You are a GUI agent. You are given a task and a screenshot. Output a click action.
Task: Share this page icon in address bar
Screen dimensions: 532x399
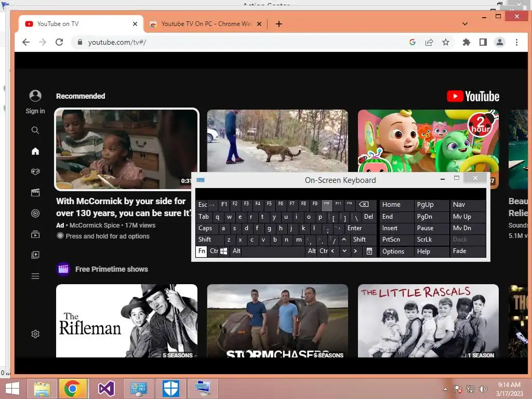click(x=429, y=42)
